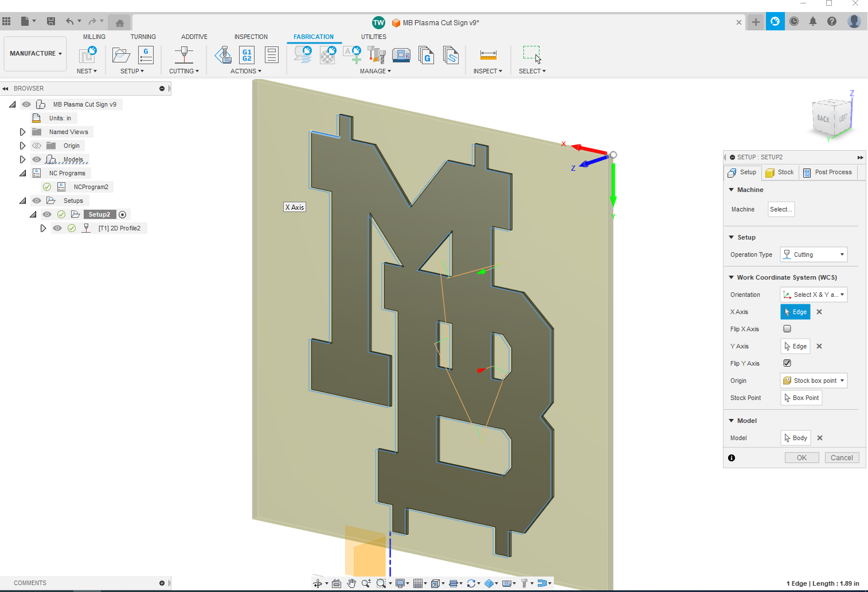
Task: Click the ViewCube BACK face
Action: pos(823,119)
